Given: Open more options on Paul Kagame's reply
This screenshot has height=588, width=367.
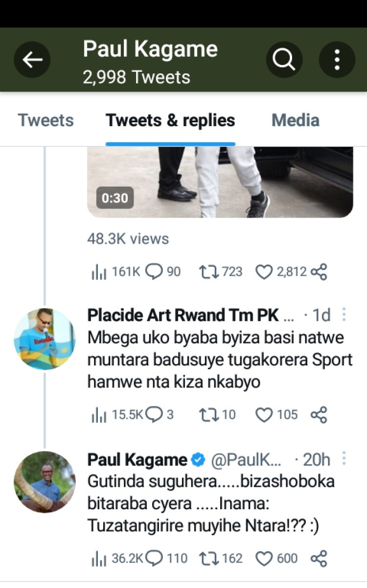Looking at the screenshot, I should click(344, 459).
